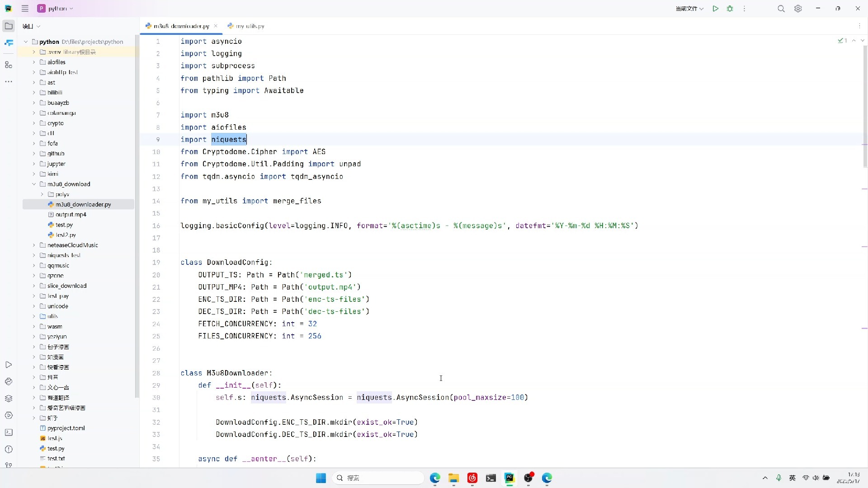Open the Problems tool window
Image resolution: width=868 pixels, height=488 pixels.
click(9, 449)
